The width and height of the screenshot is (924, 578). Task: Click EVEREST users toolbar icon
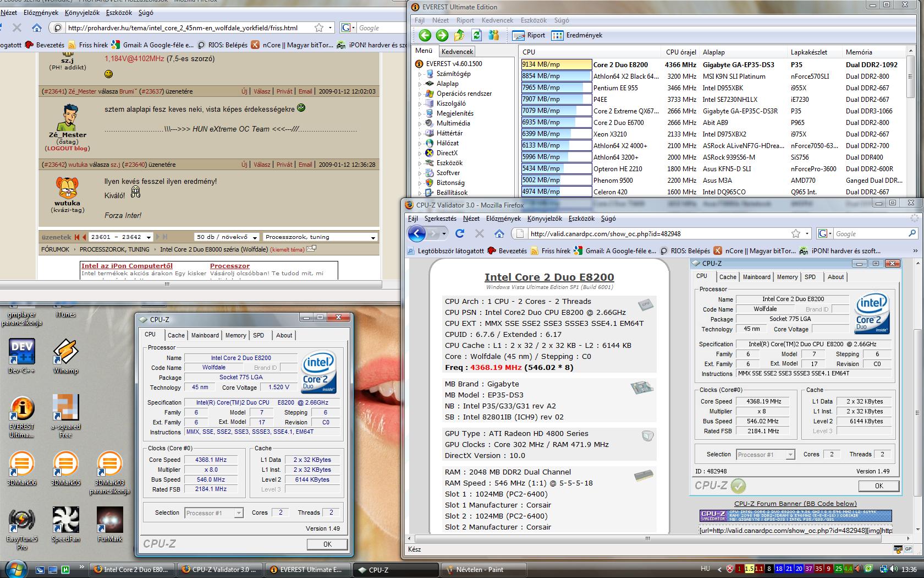[x=493, y=35]
